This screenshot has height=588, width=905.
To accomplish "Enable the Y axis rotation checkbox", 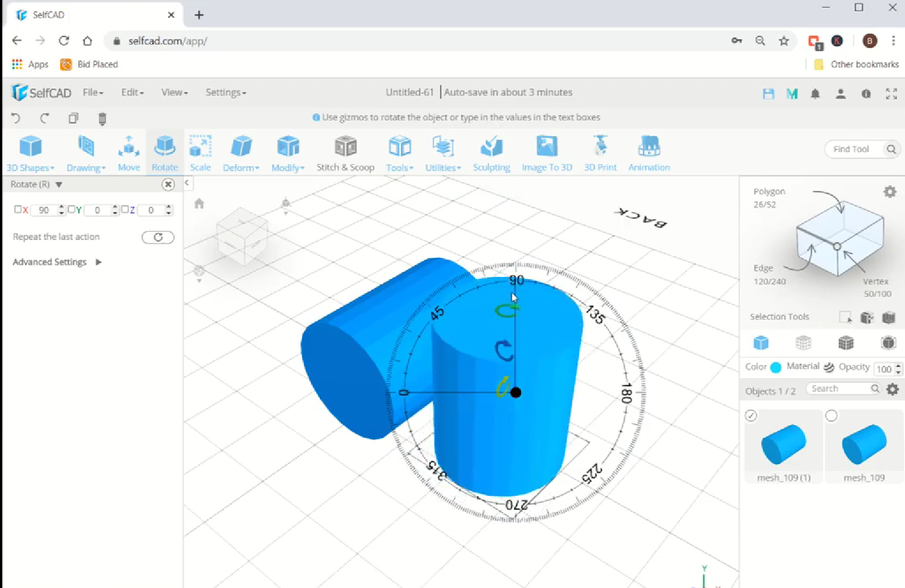I will pos(71,209).
